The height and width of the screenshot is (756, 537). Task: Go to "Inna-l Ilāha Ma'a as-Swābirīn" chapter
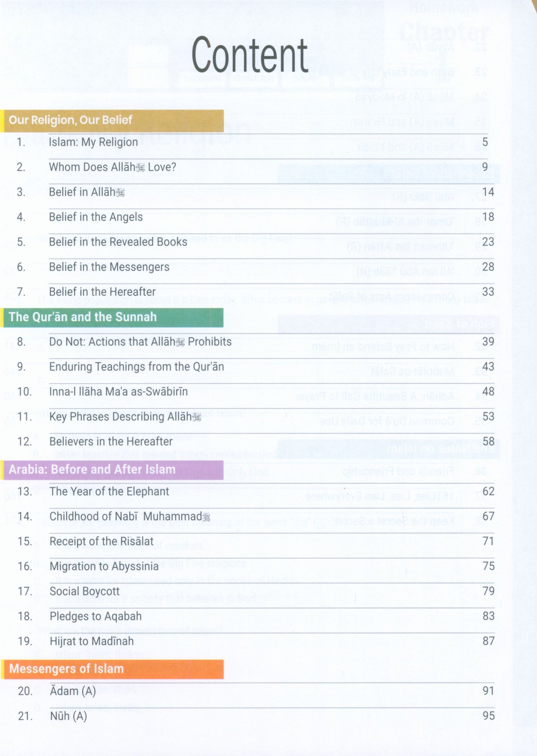(x=118, y=392)
